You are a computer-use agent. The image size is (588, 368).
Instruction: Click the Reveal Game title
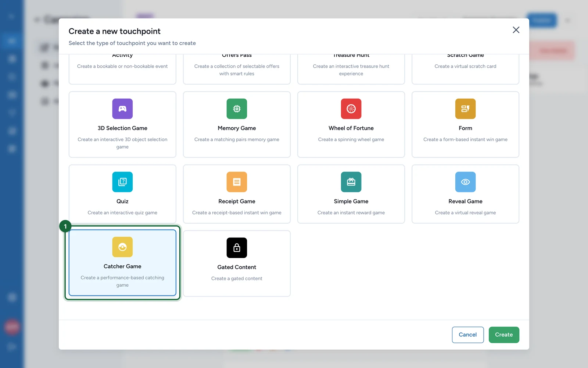(465, 201)
